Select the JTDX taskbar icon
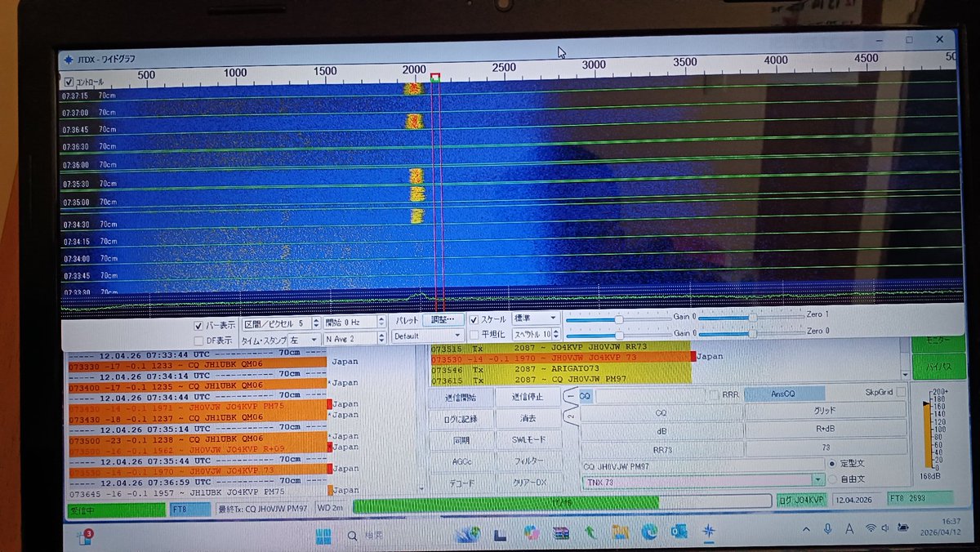The image size is (980, 552). [709, 532]
